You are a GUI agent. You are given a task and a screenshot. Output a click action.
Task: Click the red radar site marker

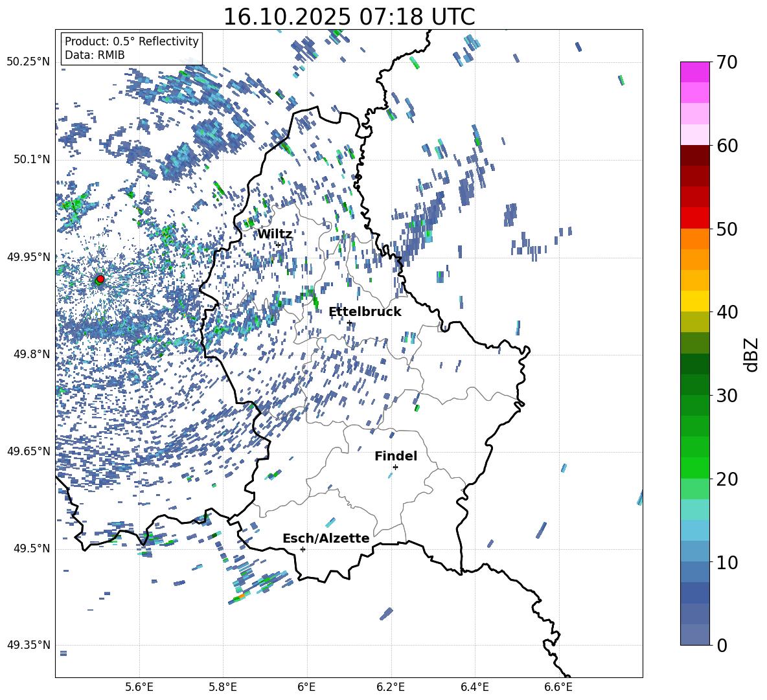100,279
